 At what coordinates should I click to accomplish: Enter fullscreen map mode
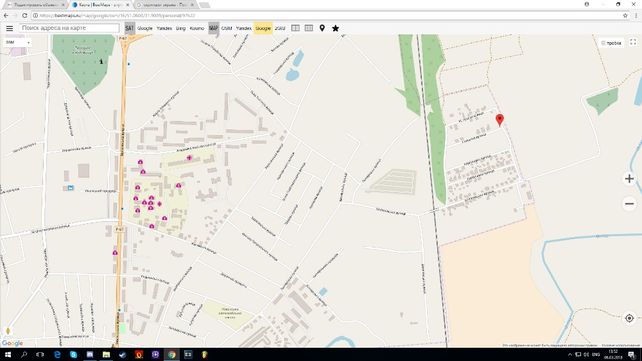[x=633, y=42]
